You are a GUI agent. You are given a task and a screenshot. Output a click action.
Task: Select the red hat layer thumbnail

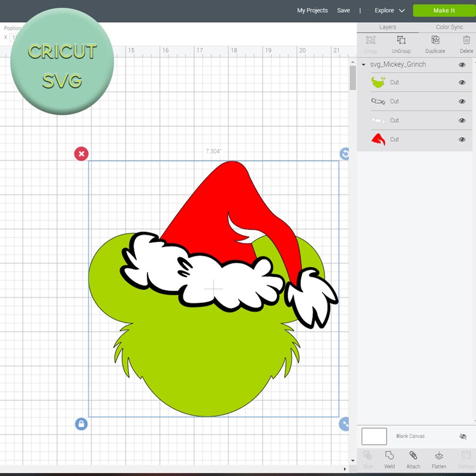(378, 139)
